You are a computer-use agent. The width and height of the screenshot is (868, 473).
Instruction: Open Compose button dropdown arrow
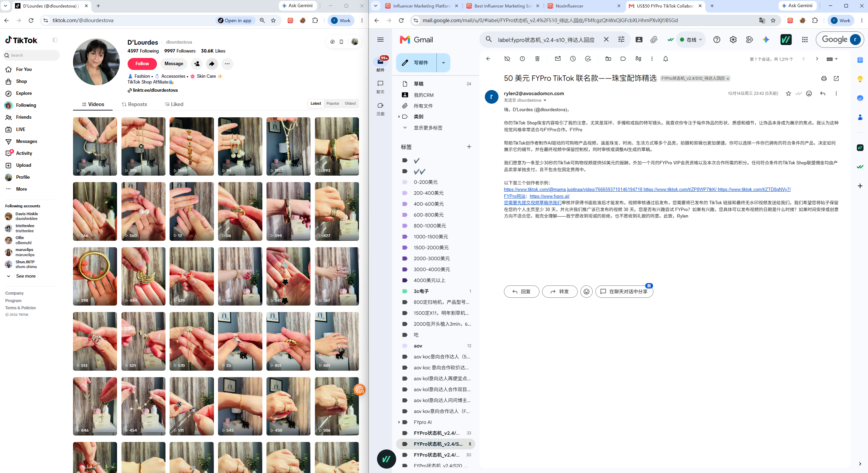tap(444, 63)
